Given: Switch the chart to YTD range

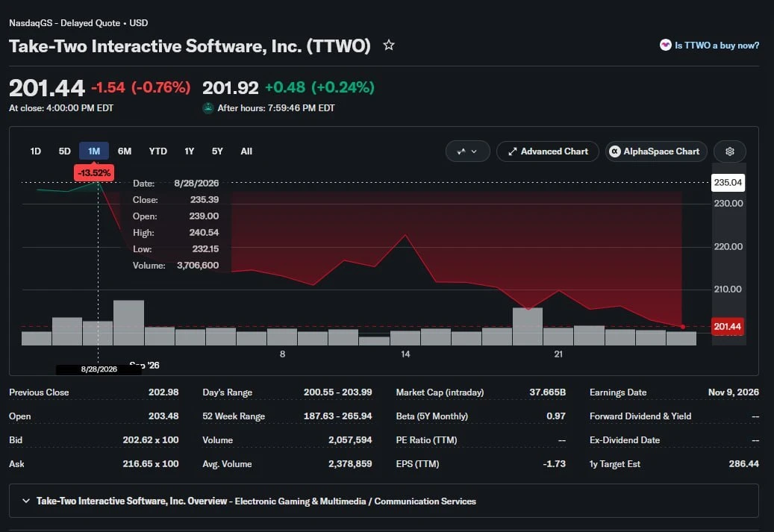Looking at the screenshot, I should (158, 151).
